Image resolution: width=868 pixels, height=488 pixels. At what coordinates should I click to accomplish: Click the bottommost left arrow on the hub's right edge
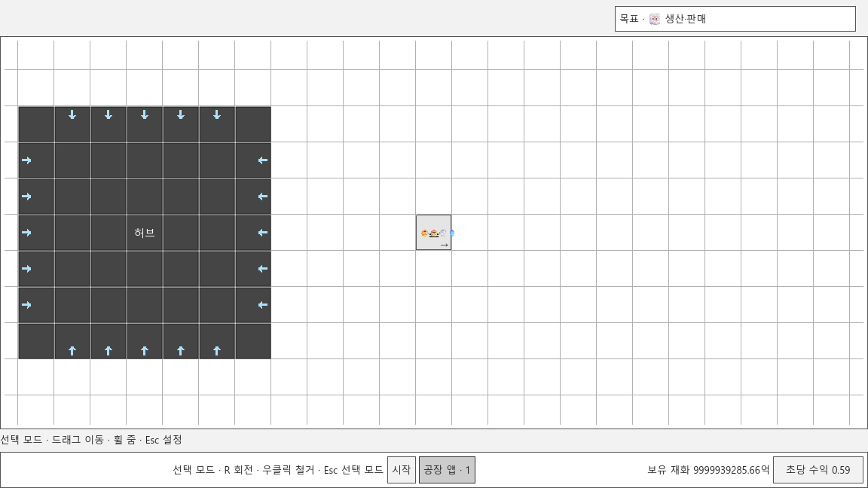pos(263,305)
